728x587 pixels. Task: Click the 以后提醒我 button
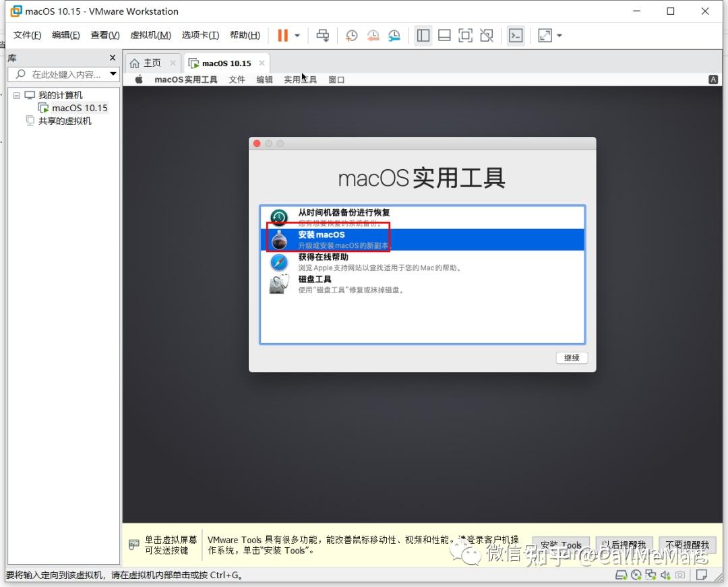[624, 545]
